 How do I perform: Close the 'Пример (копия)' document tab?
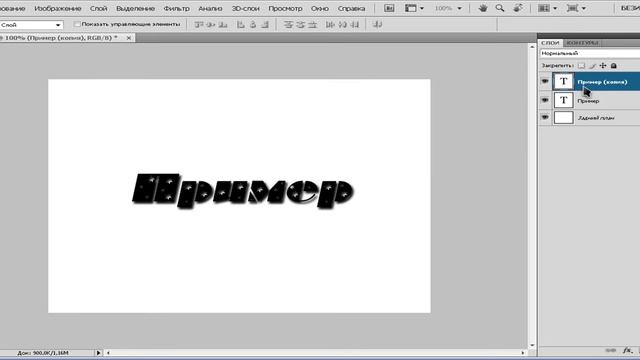pos(129,38)
